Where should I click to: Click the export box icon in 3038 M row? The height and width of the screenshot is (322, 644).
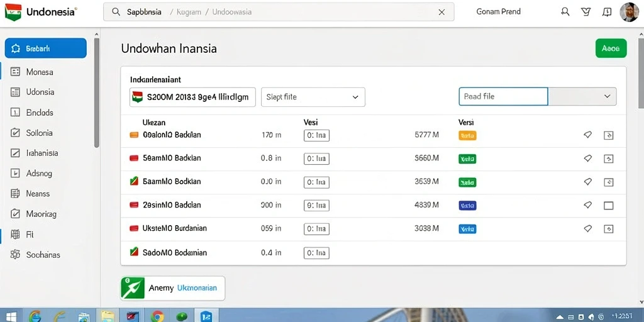pyautogui.click(x=608, y=229)
